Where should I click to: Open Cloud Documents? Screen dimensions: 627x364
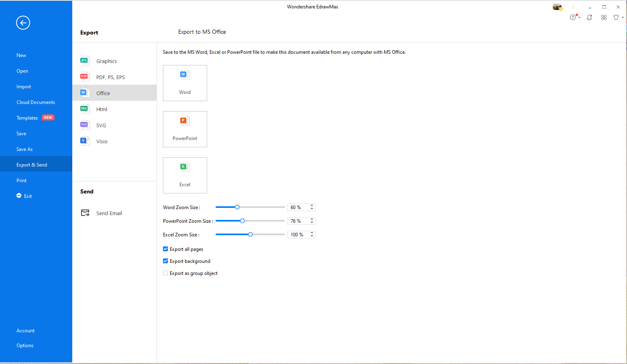point(36,102)
